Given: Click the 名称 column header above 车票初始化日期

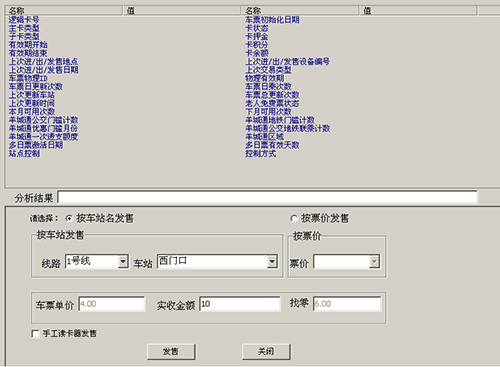Looking at the screenshot, I should (x=300, y=11).
